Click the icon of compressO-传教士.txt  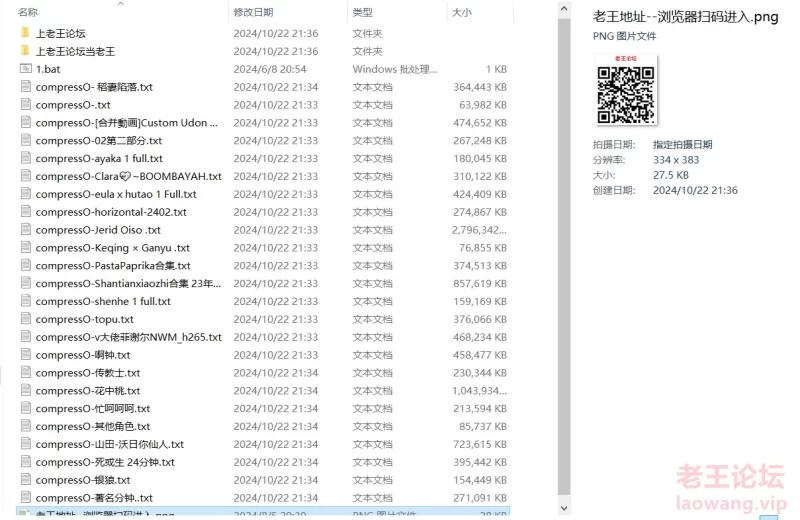pyautogui.click(x=26, y=372)
